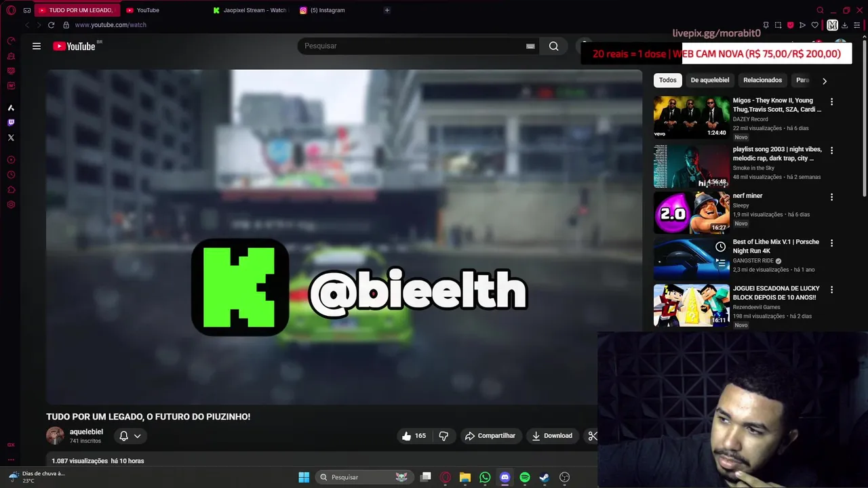Open Workspaces icon beside Opera logo
Image resolution: width=868 pixels, height=488 pixels.
coord(26,10)
